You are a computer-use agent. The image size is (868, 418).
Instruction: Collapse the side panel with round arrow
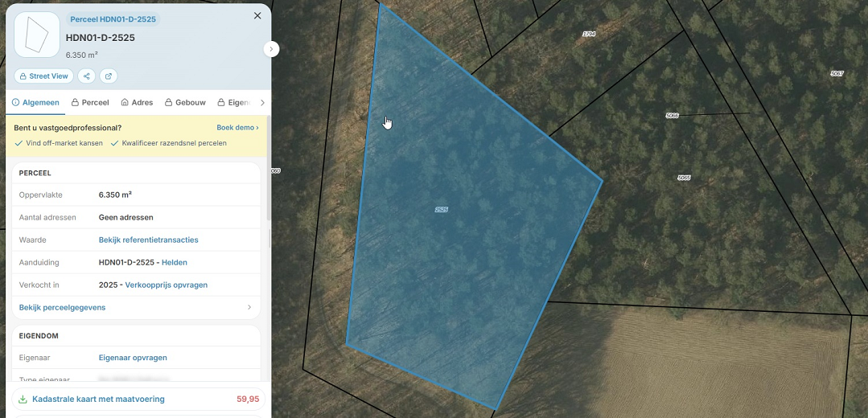pyautogui.click(x=271, y=49)
